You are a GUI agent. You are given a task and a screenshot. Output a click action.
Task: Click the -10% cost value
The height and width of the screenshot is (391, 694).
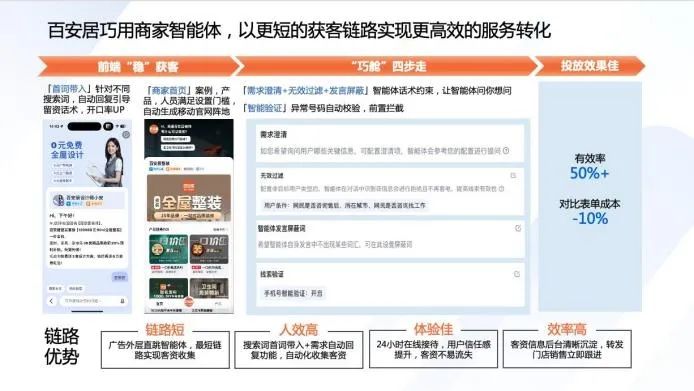[x=590, y=218]
